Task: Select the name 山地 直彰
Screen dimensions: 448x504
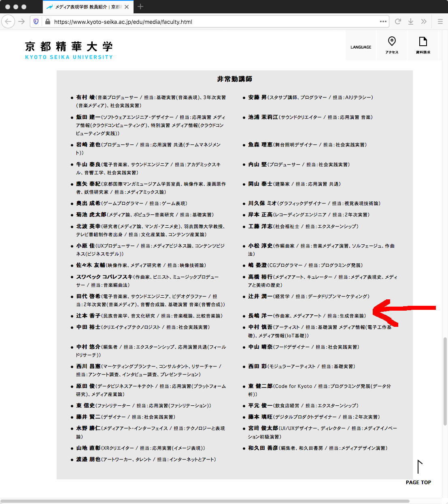Action: pos(88,448)
